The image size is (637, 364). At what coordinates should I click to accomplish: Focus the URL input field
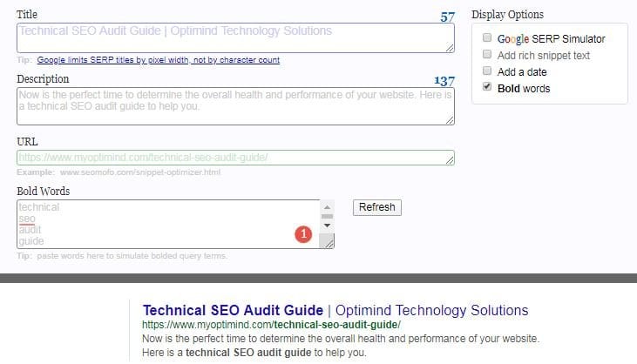click(235, 158)
